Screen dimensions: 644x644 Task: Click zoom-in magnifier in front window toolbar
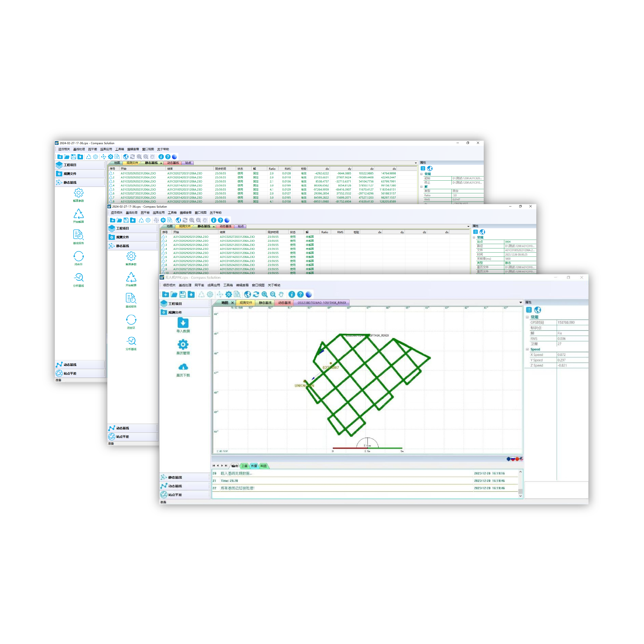coord(264,294)
